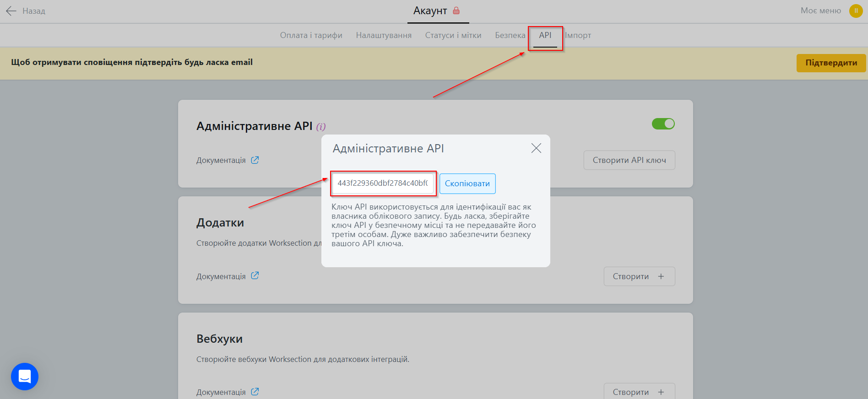Click the dialog title Адміністративне API
The height and width of the screenshot is (399, 868).
pos(388,148)
